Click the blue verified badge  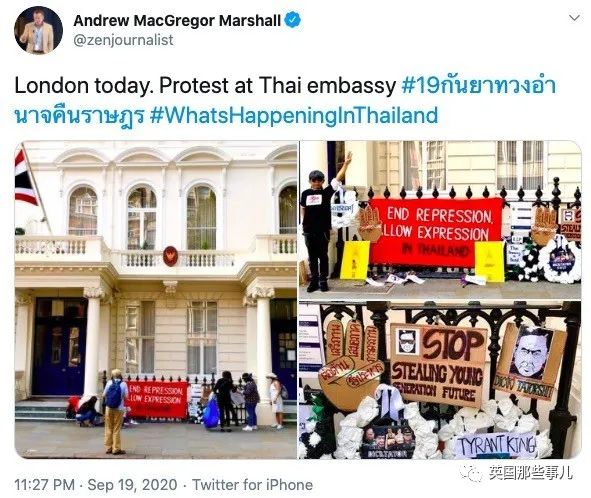(292, 20)
